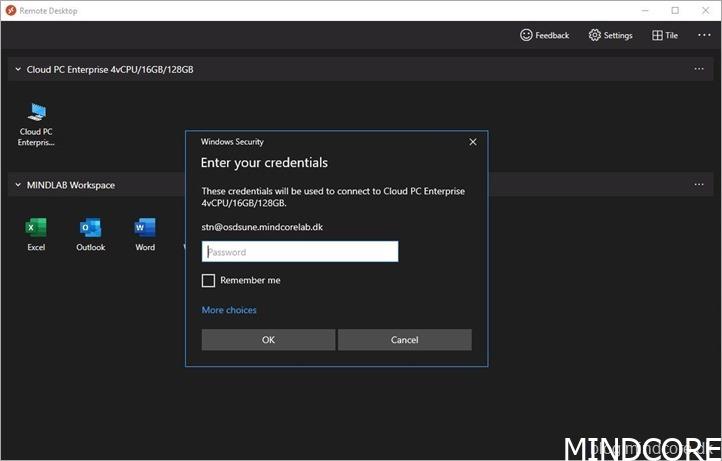
Task: Maximize the Remote Desktop window
Action: click(675, 10)
